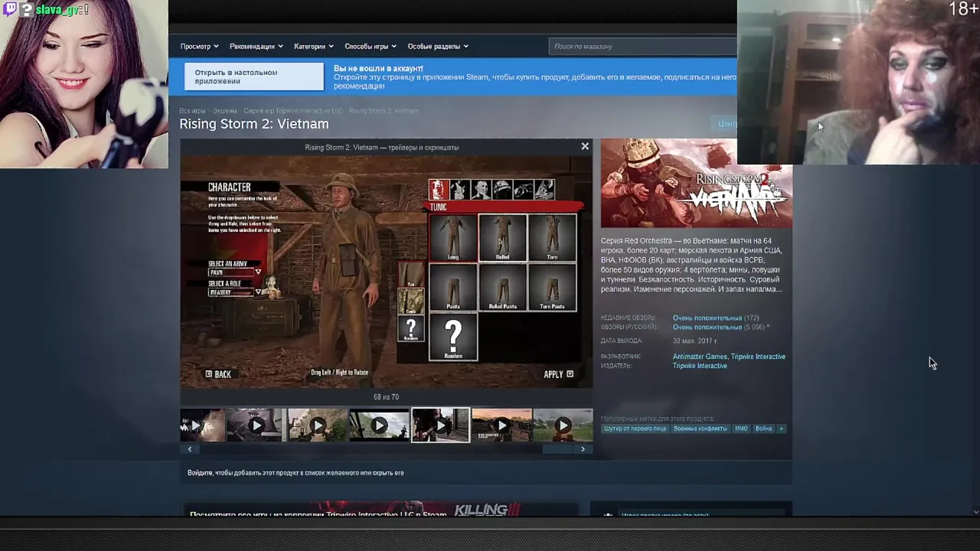The height and width of the screenshot is (551, 980).
Task: Open Tripwire Interactive link in the publisher row
Action: pyautogui.click(x=700, y=366)
